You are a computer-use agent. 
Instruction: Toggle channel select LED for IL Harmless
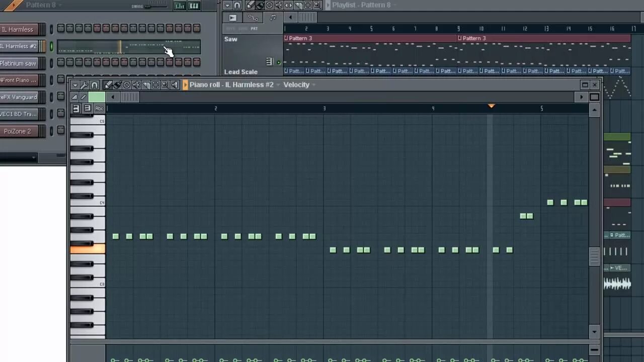51,29
